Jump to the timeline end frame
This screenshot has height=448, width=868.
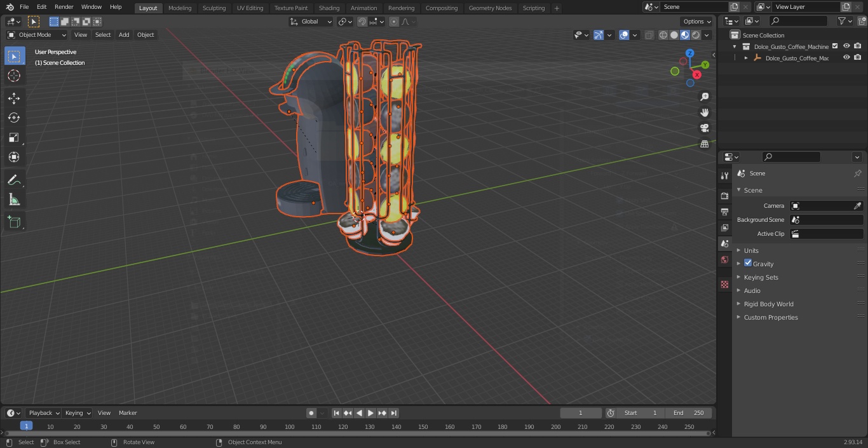coord(393,413)
